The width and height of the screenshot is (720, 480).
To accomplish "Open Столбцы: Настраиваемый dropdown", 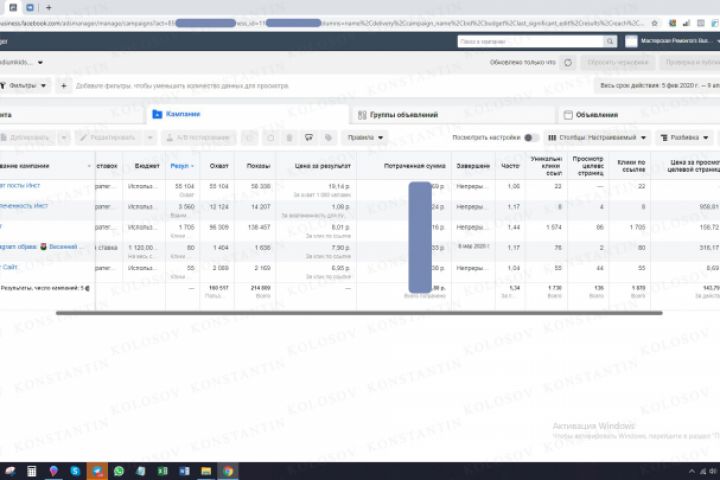I will coord(597,137).
